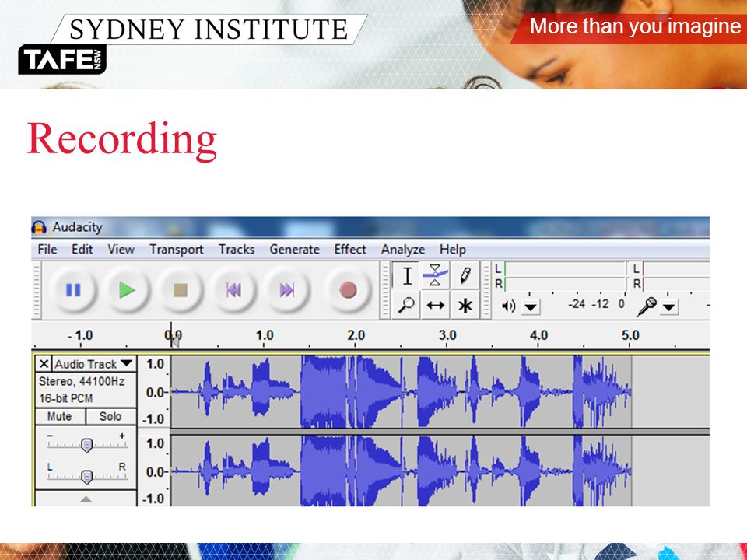Select the Multi-Tool asterisk icon
Screen dimensions: 747x560
pyautogui.click(x=465, y=305)
